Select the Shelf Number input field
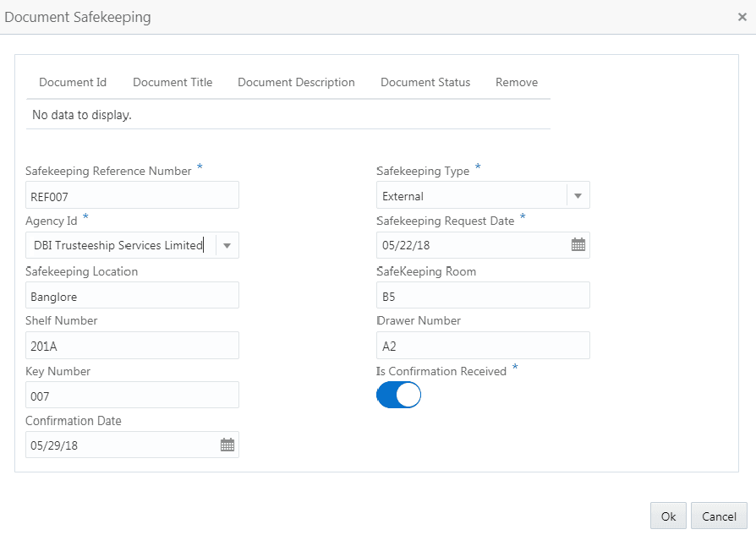Viewport: 756px width, 546px height. (x=132, y=345)
